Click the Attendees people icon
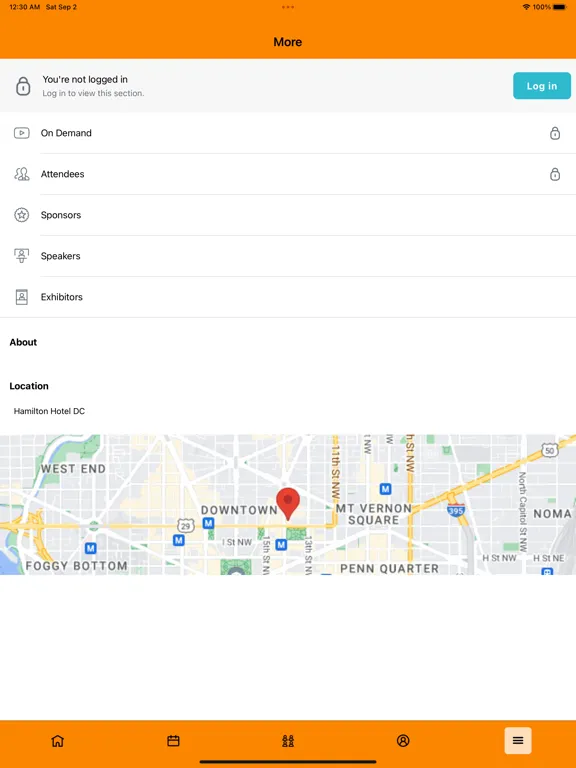The width and height of the screenshot is (576, 768). tap(22, 174)
